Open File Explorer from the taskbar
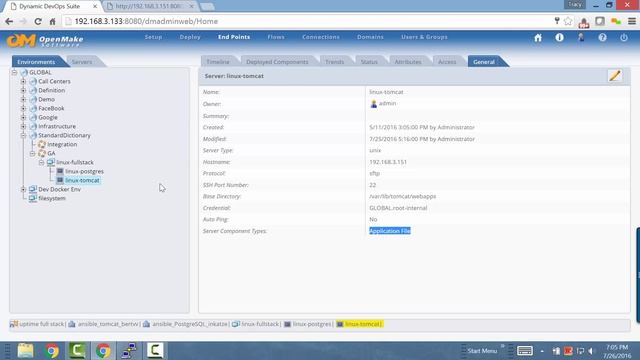 (x=25, y=351)
